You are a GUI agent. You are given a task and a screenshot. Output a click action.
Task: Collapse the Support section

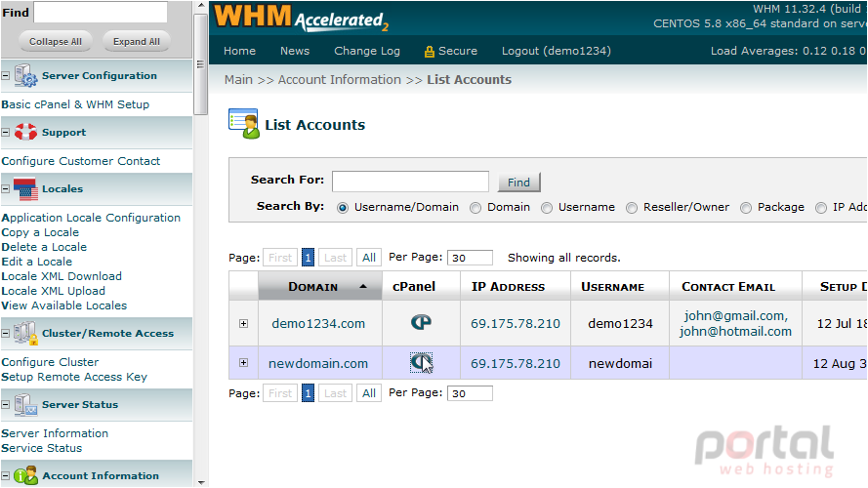pyautogui.click(x=6, y=132)
